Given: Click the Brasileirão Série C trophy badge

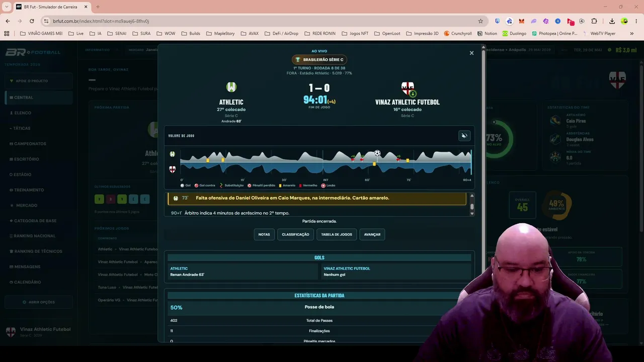Looking at the screenshot, I should (x=319, y=59).
